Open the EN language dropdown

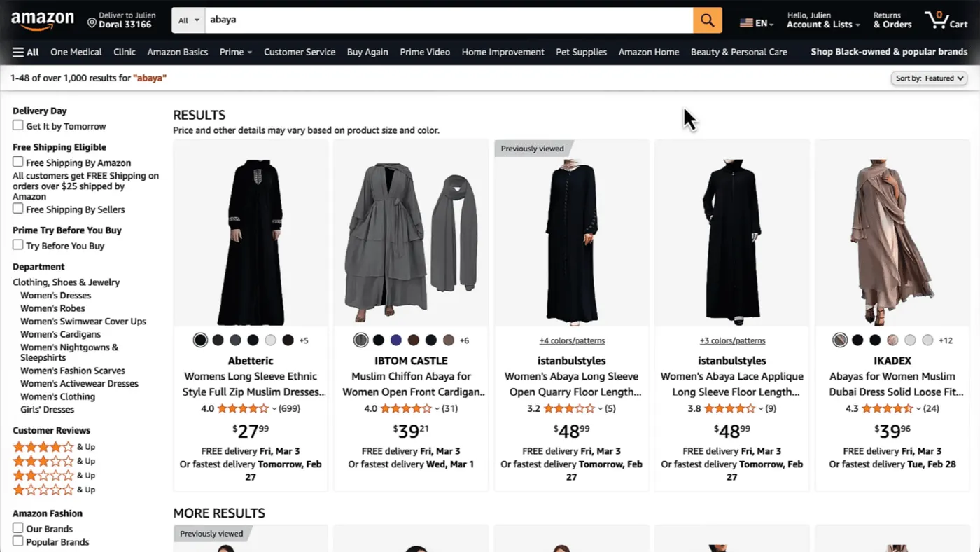coord(757,23)
